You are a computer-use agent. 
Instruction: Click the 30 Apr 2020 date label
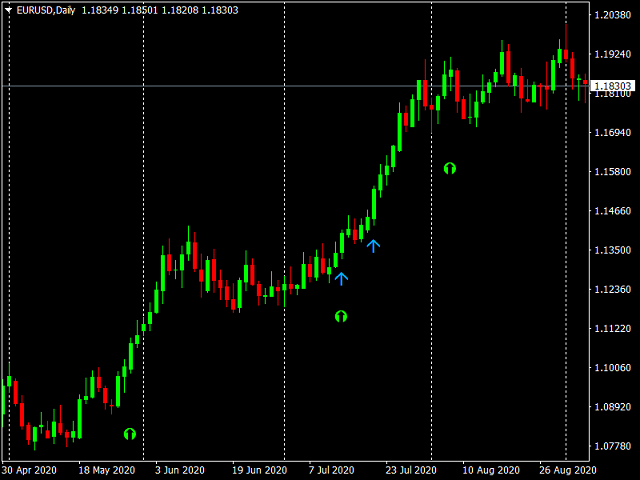coord(29,470)
